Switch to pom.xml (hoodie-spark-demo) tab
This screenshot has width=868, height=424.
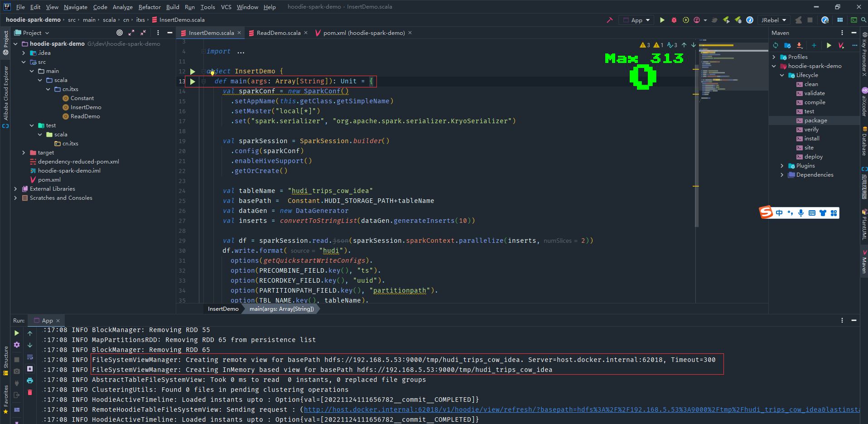[364, 33]
